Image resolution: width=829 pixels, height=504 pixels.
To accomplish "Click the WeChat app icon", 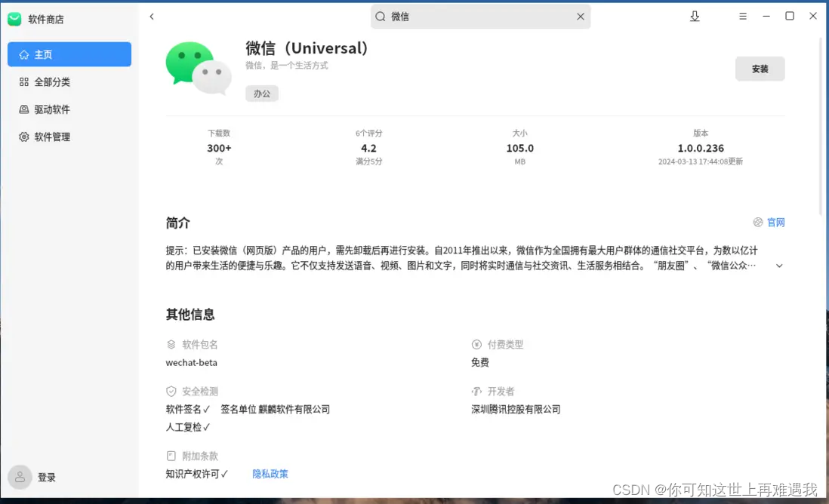I will pyautogui.click(x=199, y=68).
